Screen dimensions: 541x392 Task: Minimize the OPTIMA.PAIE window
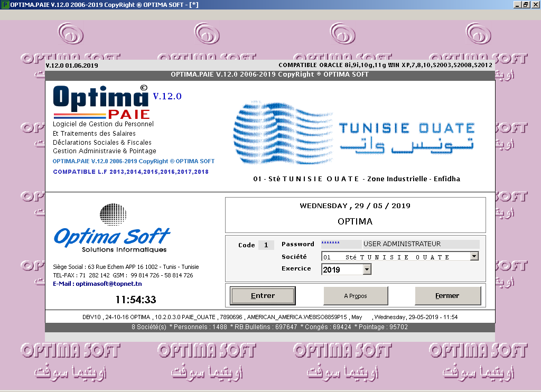click(517, 5)
